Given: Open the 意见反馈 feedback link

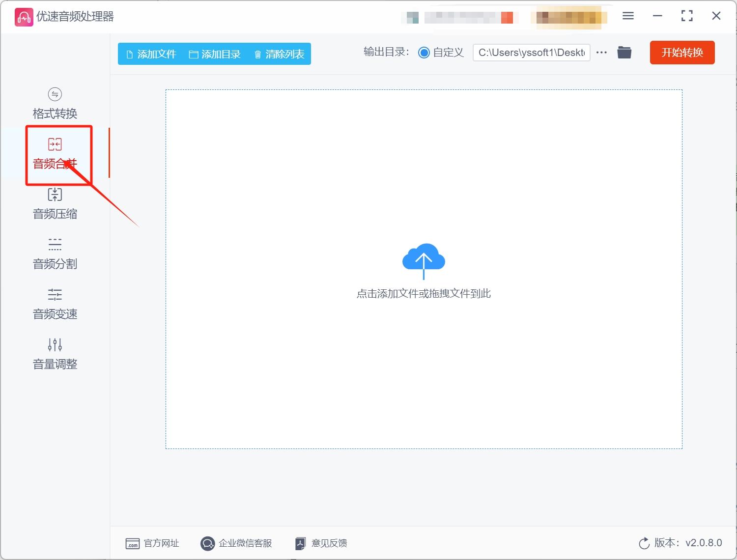Looking at the screenshot, I should point(321,543).
